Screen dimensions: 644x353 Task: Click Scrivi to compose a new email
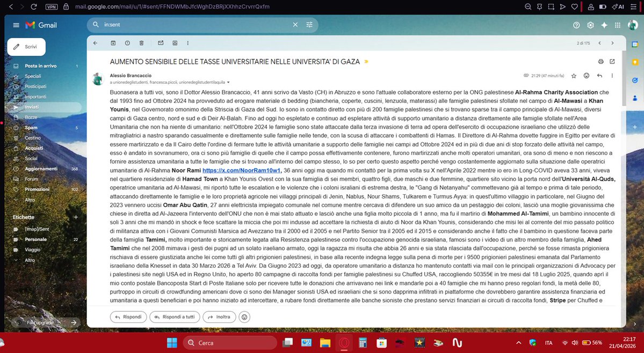tap(26, 47)
